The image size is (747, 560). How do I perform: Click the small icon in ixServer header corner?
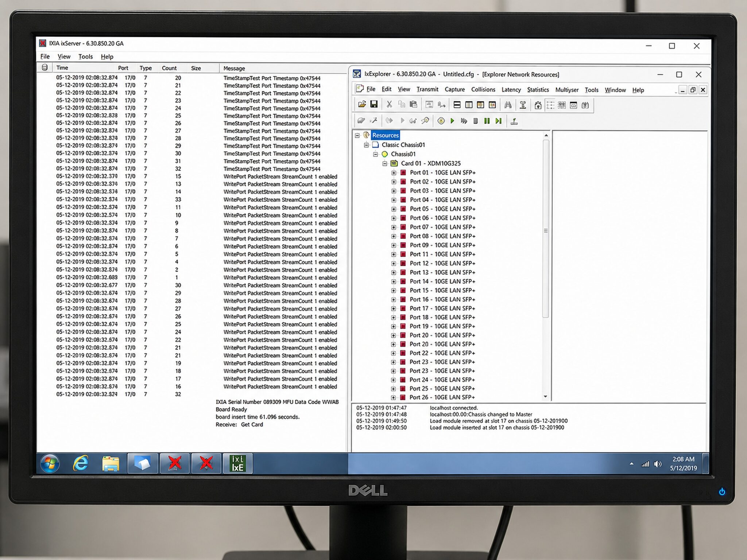(44, 67)
